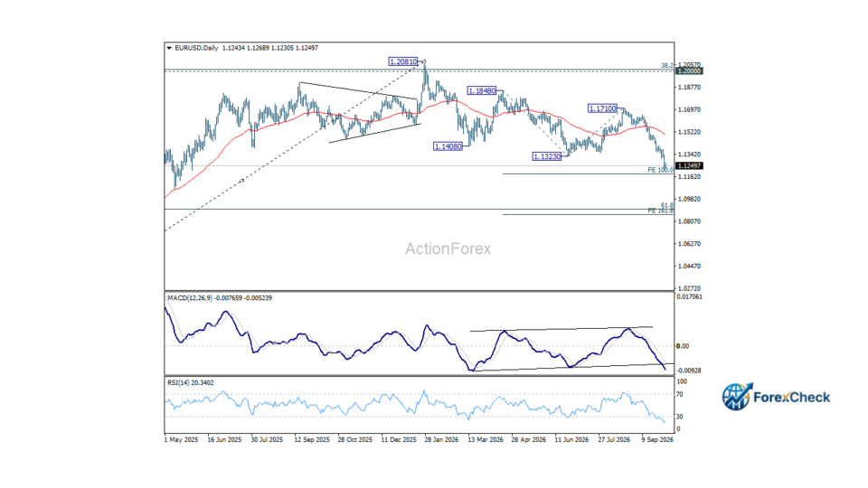Viewport: 868px width, 488px height.
Task: Click the 12 Sep 2025 date label
Action: pyautogui.click(x=312, y=440)
